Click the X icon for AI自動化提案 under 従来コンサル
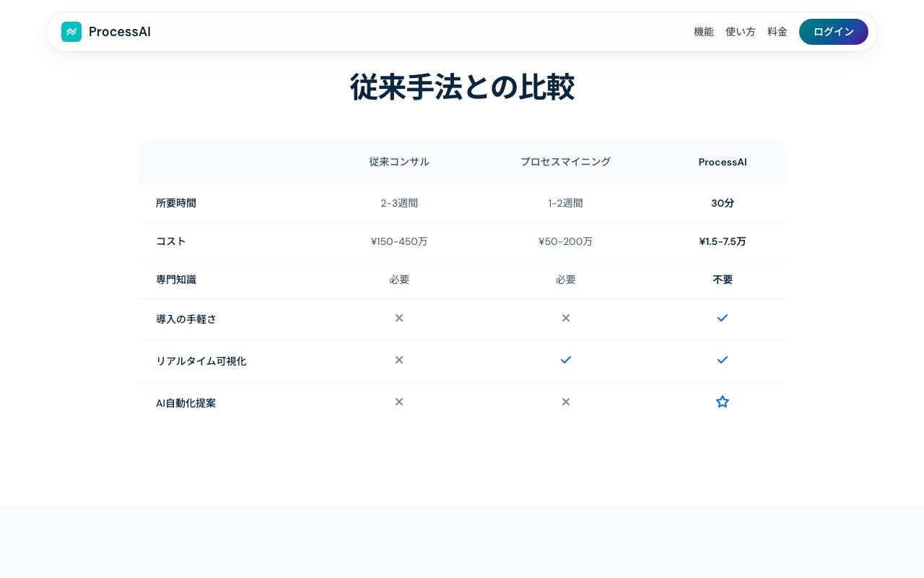The image size is (924, 578). tap(399, 402)
